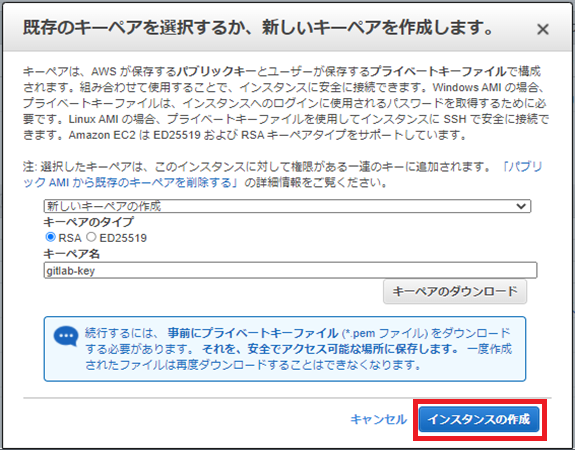
Task: Click the RSA label text
Action: tap(70, 238)
